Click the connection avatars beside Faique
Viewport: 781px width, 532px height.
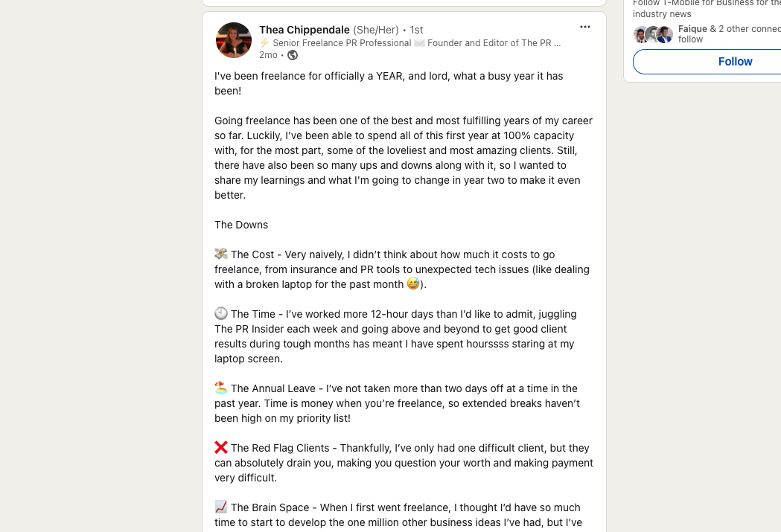653,34
